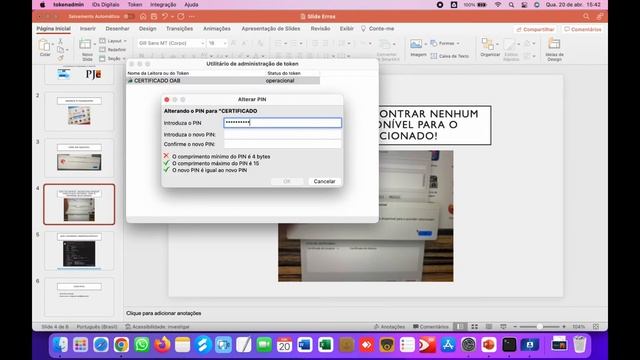Click the save icon in title bar

pyautogui.click(x=154, y=16)
